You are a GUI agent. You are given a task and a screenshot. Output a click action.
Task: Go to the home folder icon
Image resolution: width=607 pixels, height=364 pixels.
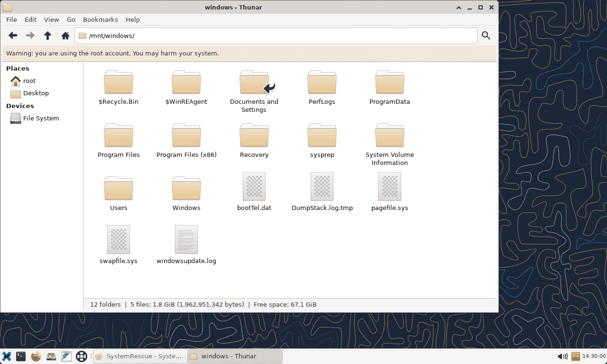(x=65, y=36)
